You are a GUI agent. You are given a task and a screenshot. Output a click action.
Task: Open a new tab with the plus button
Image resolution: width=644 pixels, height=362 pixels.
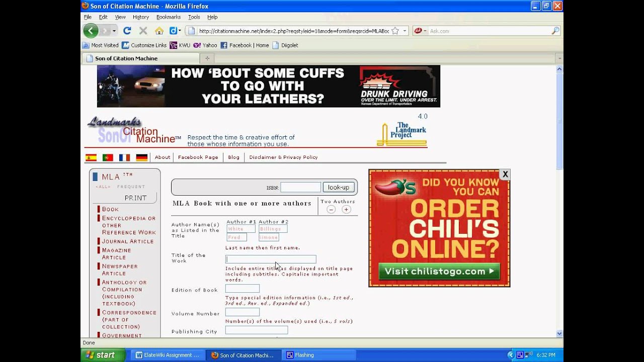coord(207,58)
